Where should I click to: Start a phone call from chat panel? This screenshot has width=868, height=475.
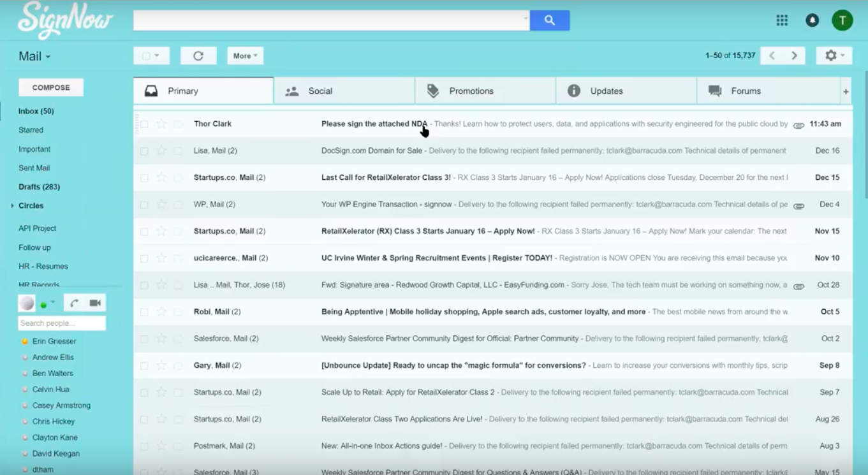(x=75, y=303)
